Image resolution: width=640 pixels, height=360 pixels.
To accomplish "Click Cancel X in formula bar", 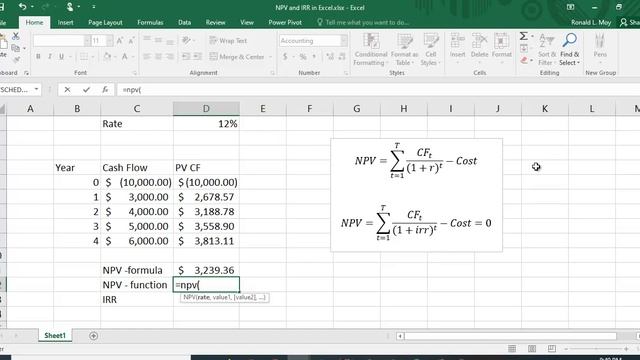I will [67, 89].
